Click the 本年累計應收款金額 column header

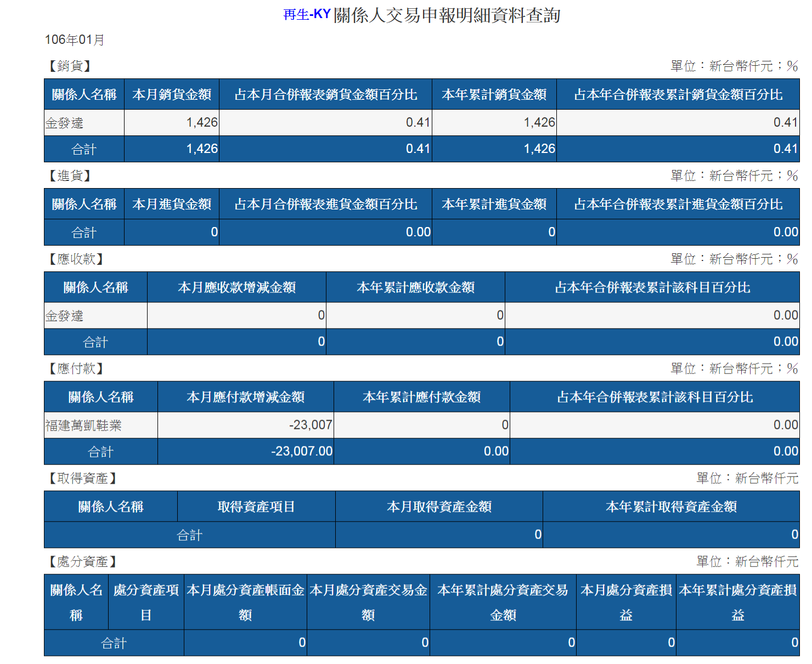[415, 287]
